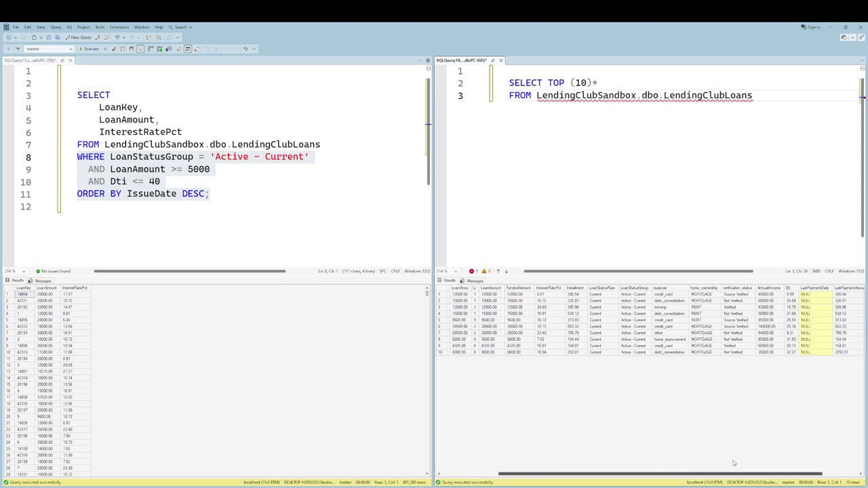Viewport: 868px width, 488px height.
Task: Toggle Include Client Statistics icon
Action: click(x=168, y=49)
